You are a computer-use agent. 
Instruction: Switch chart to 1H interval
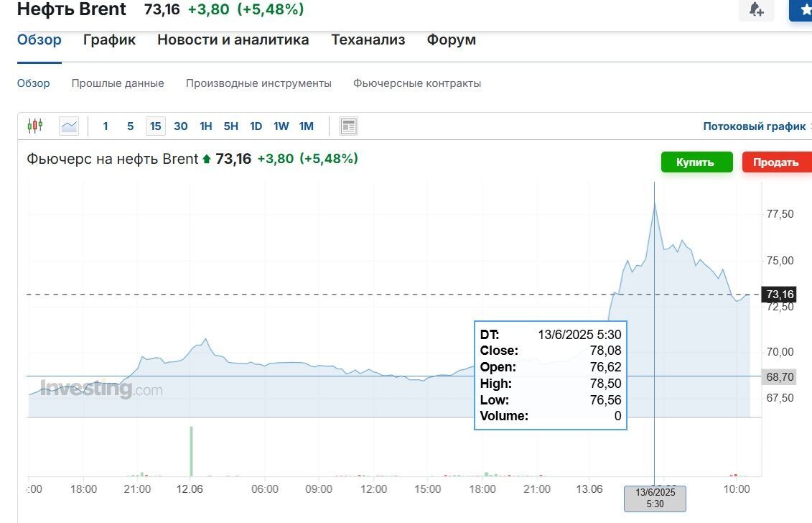[206, 126]
